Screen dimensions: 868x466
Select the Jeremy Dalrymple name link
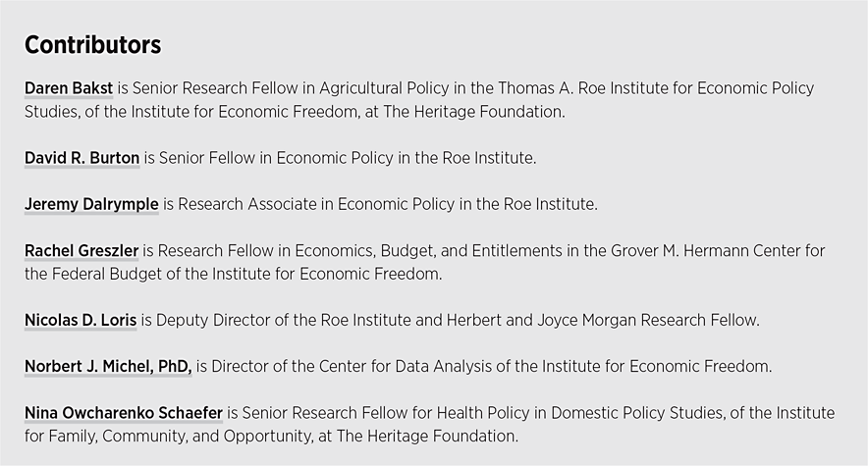coord(91,205)
